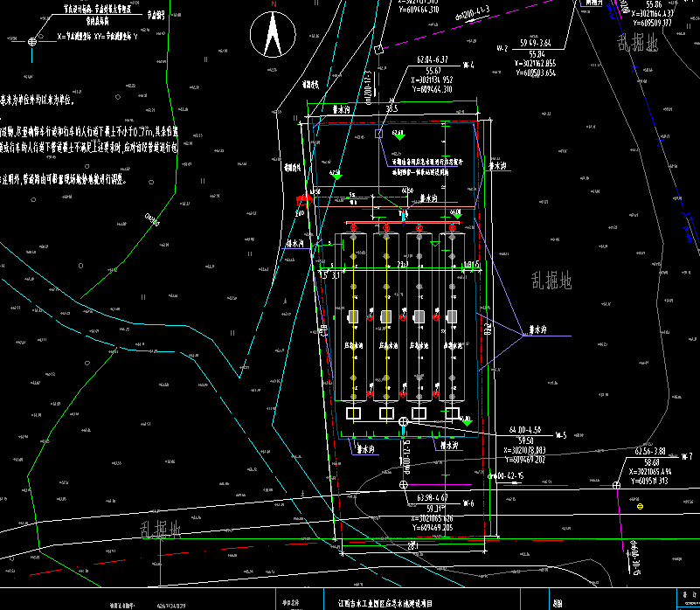The height and width of the screenshot is (610, 700).
Task: Select the red valve above the leftmost tank
Action: click(354, 228)
